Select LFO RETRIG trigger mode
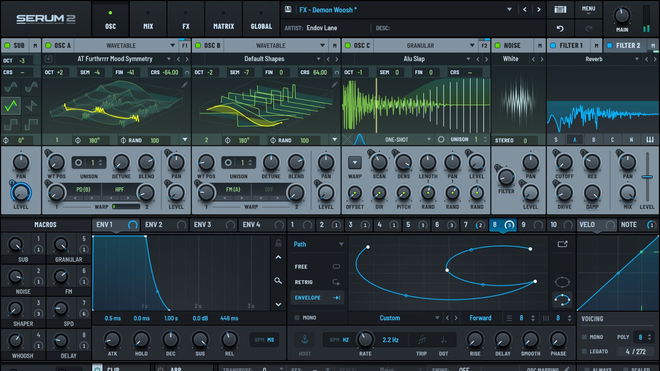The height and width of the screenshot is (371, 660). coord(317,282)
